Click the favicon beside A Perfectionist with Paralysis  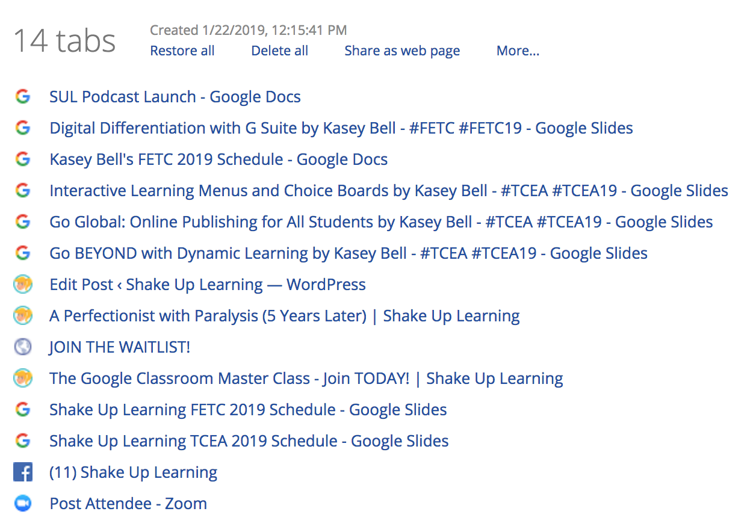[x=23, y=315]
